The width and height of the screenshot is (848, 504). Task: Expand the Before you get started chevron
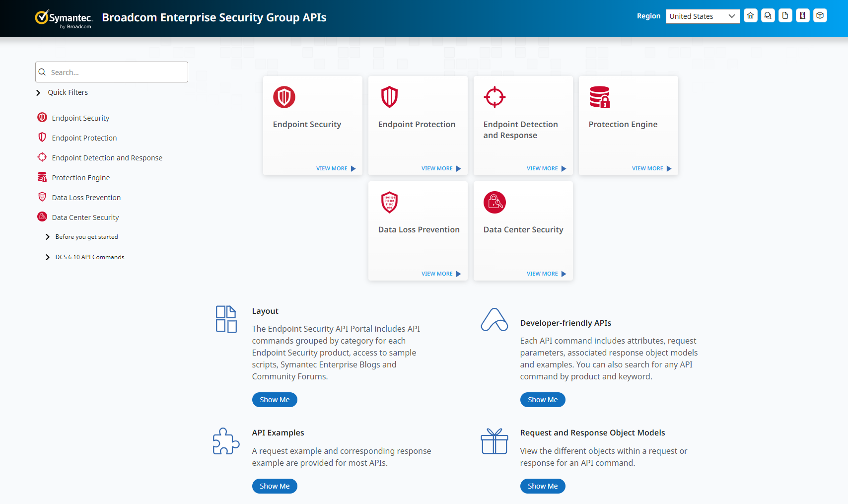click(x=48, y=237)
